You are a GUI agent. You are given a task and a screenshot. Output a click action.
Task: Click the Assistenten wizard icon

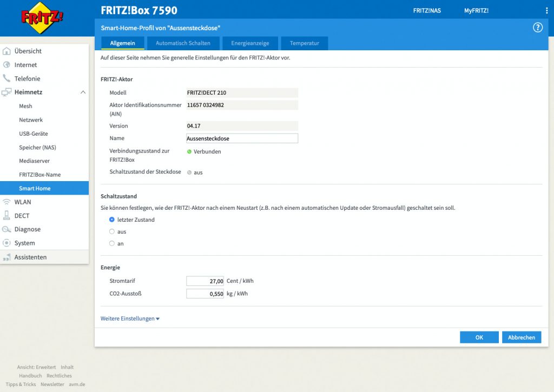[6, 257]
